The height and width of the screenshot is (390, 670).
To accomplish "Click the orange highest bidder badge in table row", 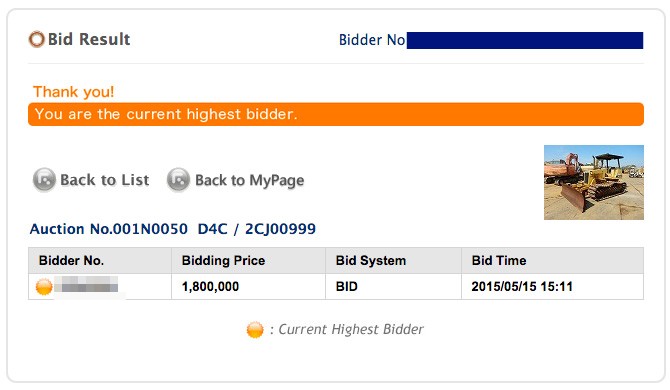I will 44,287.
